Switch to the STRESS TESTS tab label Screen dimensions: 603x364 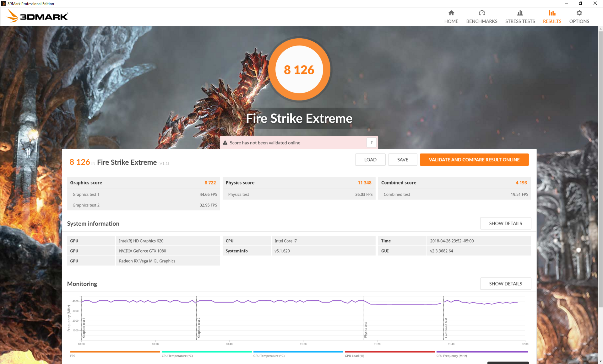click(520, 21)
